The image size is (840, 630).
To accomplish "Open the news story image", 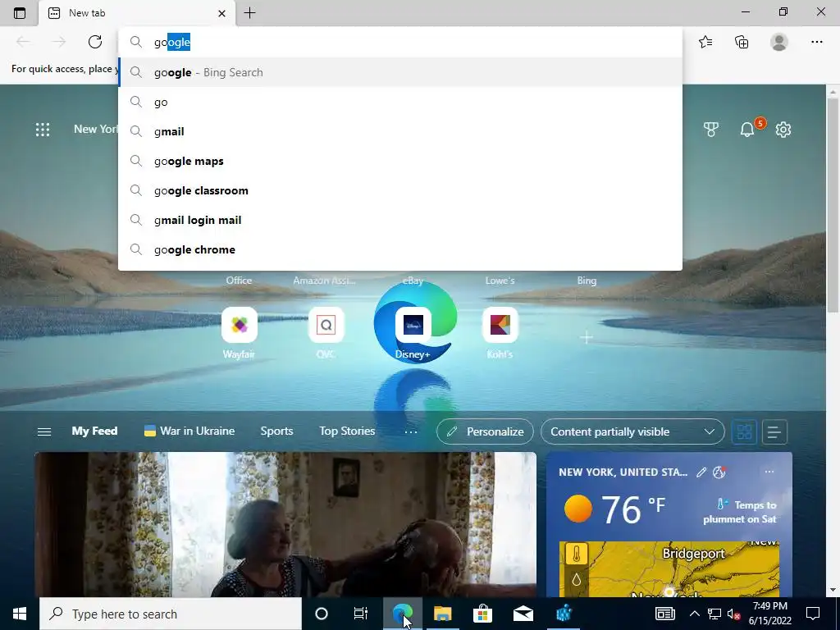I will point(285,524).
